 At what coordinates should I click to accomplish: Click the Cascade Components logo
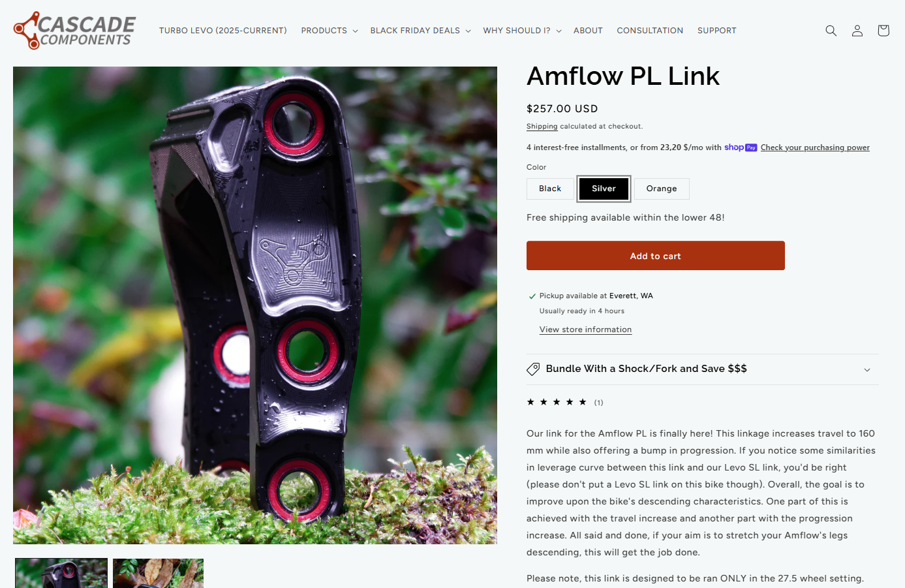74,31
